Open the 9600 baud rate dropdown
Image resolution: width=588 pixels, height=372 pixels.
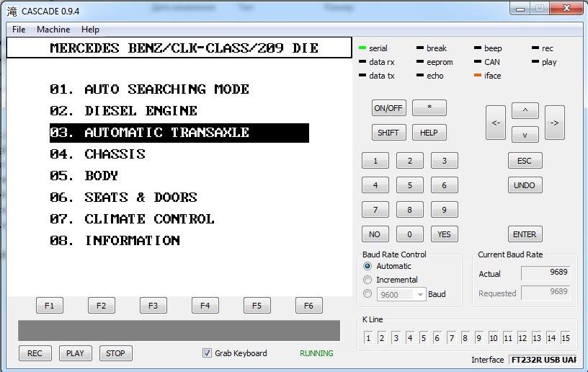401,294
